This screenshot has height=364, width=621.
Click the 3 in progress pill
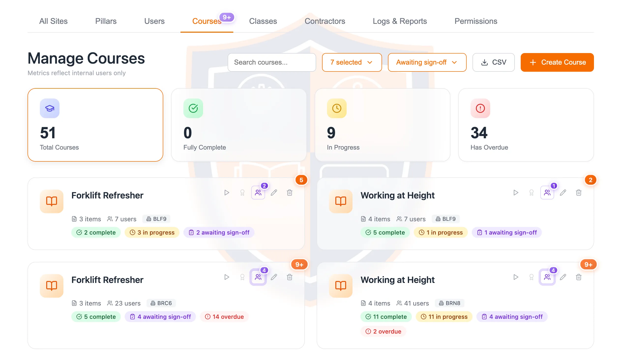(x=152, y=233)
